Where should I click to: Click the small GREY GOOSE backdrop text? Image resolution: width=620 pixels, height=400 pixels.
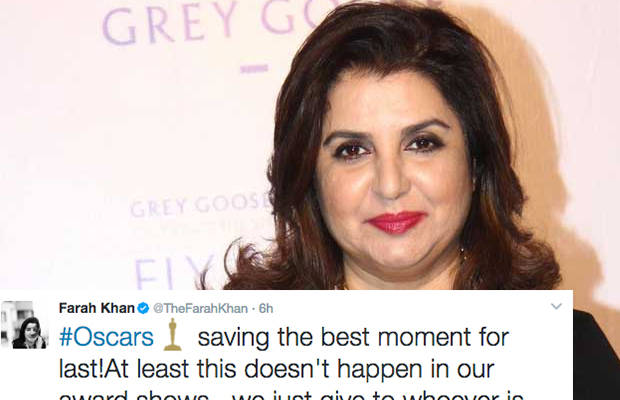(x=201, y=205)
